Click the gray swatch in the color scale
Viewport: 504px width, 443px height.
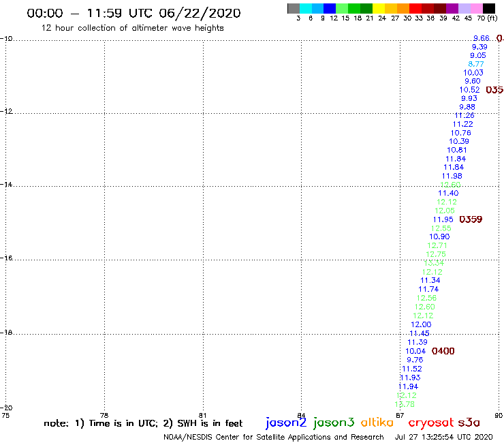pyautogui.click(x=294, y=8)
